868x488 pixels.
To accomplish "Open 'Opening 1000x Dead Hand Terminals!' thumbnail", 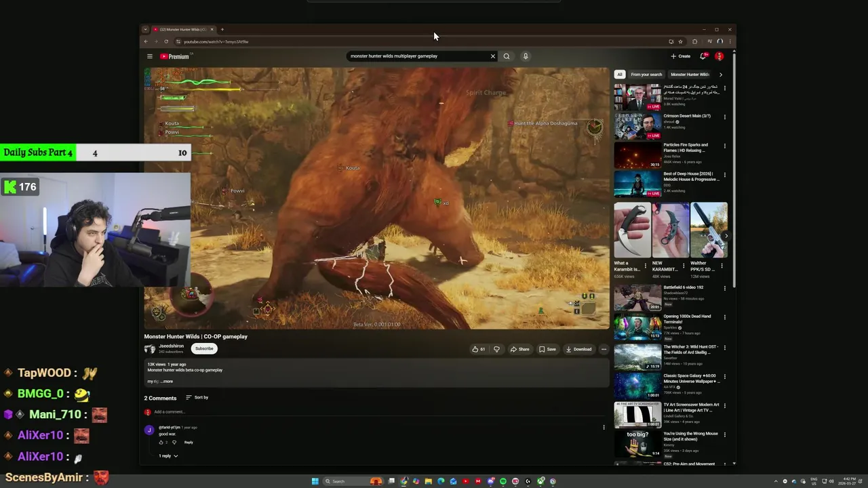I will point(637,327).
